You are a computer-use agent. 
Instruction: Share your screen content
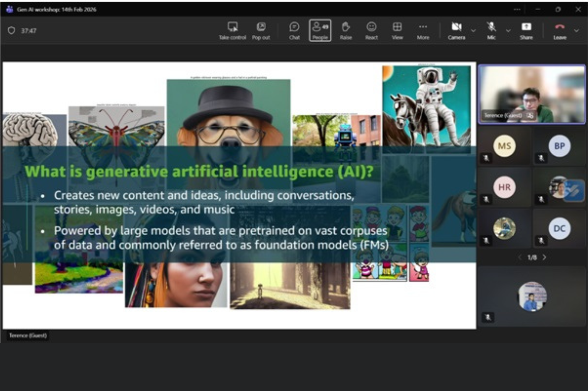click(x=526, y=27)
